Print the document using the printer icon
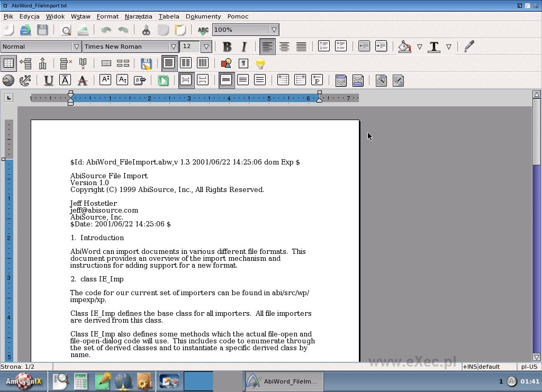542x392 pixels. 83,30
